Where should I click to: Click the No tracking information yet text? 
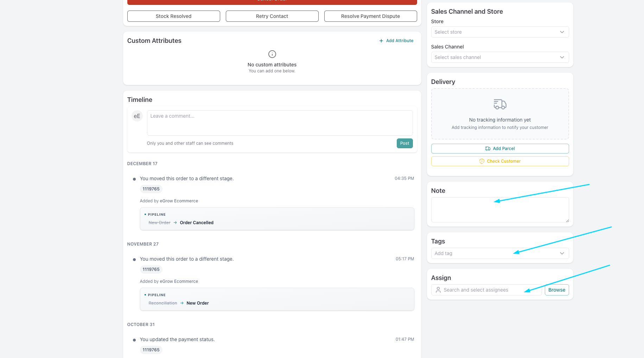[x=500, y=120]
